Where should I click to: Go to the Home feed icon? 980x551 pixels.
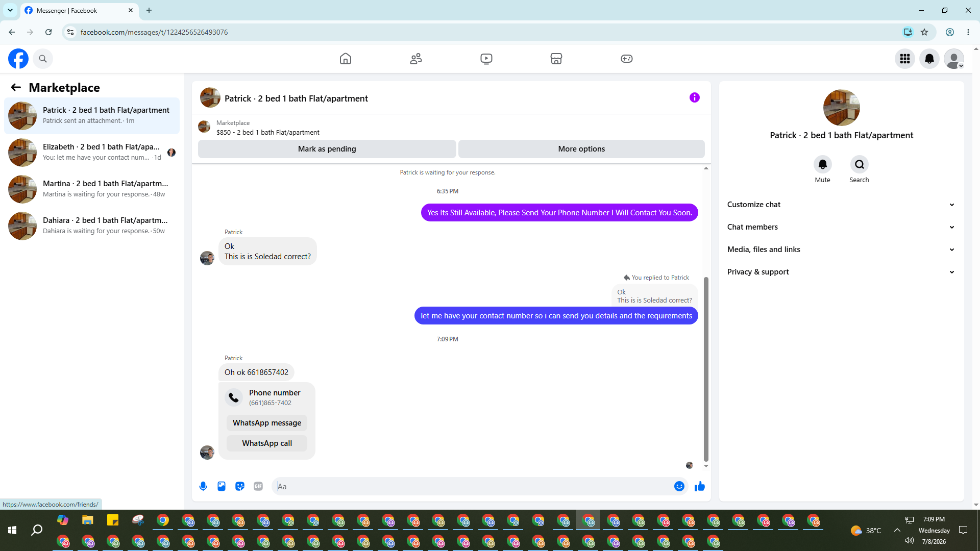(x=346, y=59)
